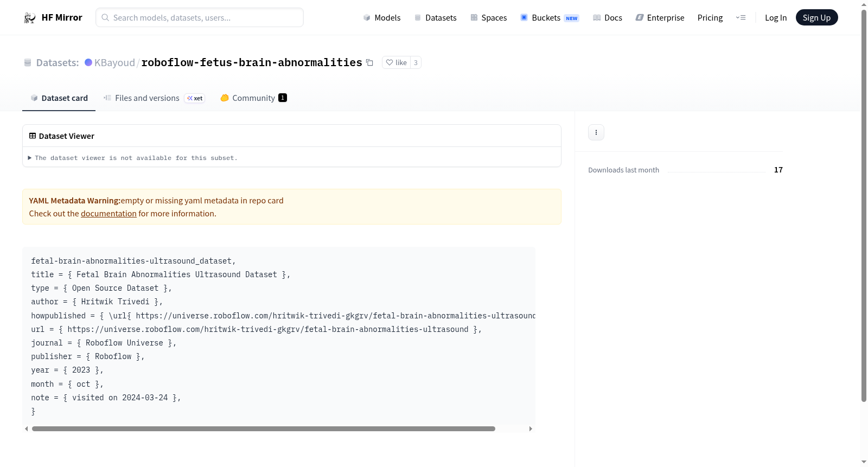This screenshot has height=467, width=868.
Task: Open the Pricing page
Action: point(710,18)
